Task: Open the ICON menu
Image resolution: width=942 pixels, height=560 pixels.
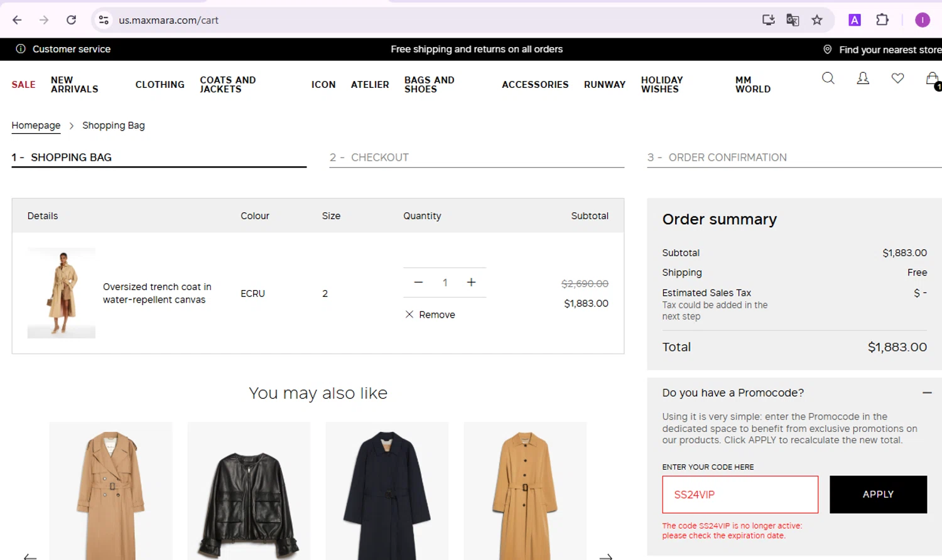Action: coord(323,85)
